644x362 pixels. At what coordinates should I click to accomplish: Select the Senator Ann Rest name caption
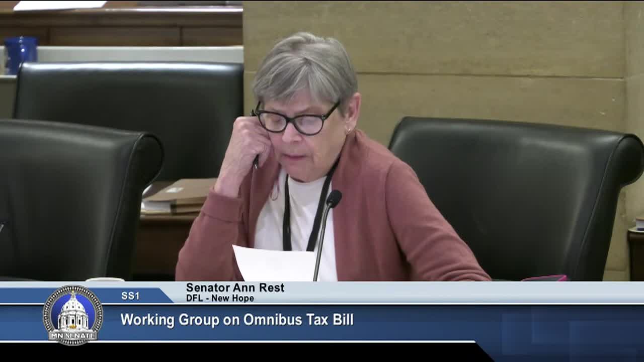235,288
